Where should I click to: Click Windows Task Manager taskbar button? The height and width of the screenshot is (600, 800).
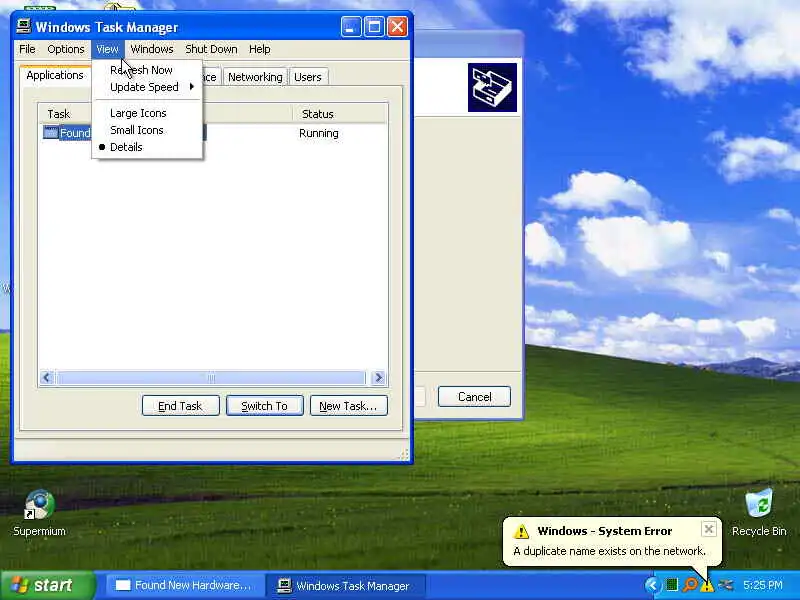(345, 585)
